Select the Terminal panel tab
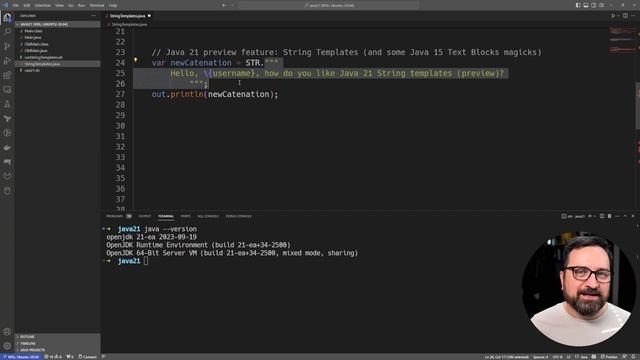This screenshot has height=360, width=640. click(166, 216)
